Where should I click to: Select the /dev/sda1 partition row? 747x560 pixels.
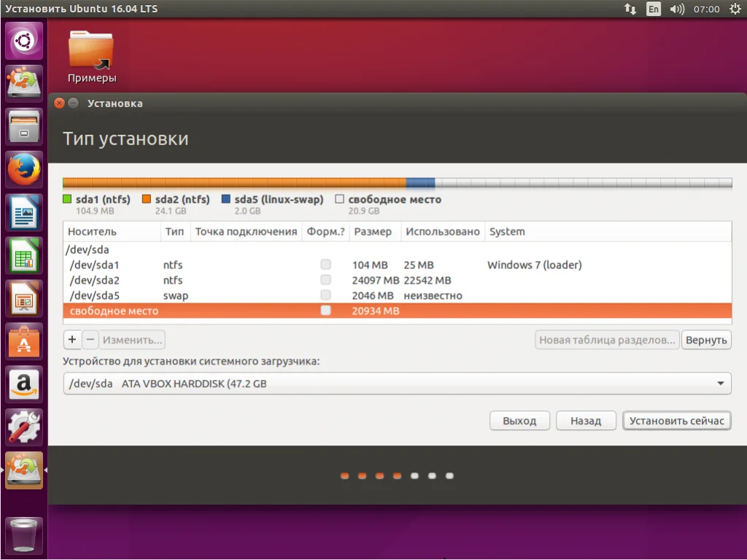(398, 264)
